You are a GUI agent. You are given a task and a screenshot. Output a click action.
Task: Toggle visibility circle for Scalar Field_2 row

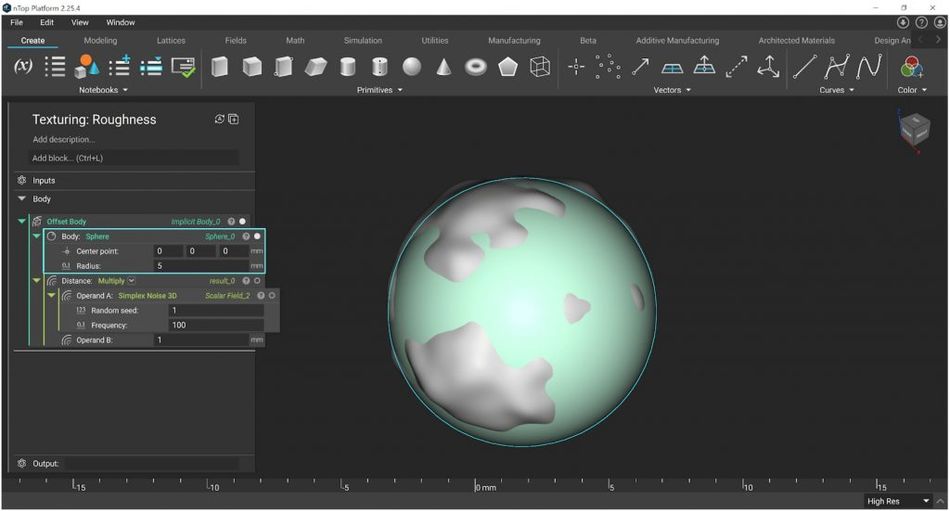(272, 295)
